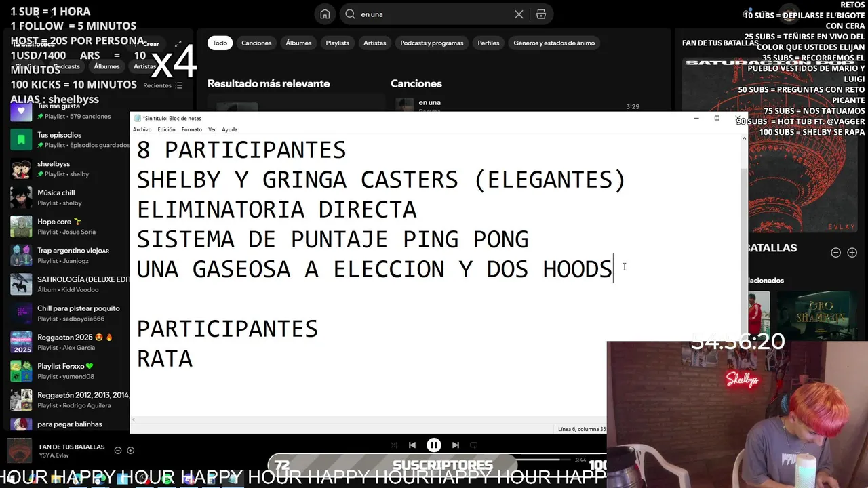Show Podcasts y programas results
868x488 pixels.
tap(432, 43)
